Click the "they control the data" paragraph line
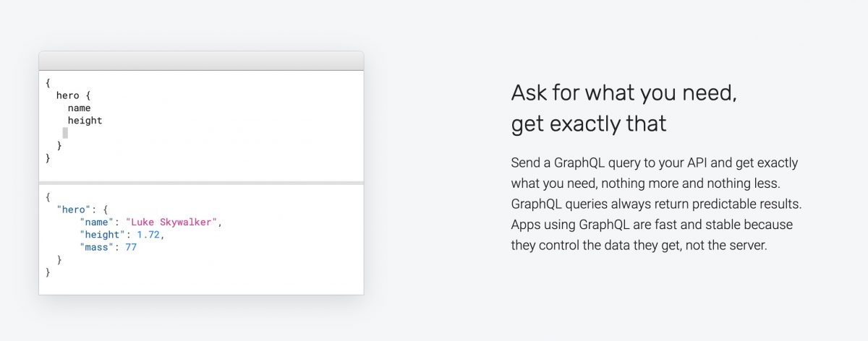Image resolution: width=868 pixels, height=341 pixels. [x=638, y=245]
